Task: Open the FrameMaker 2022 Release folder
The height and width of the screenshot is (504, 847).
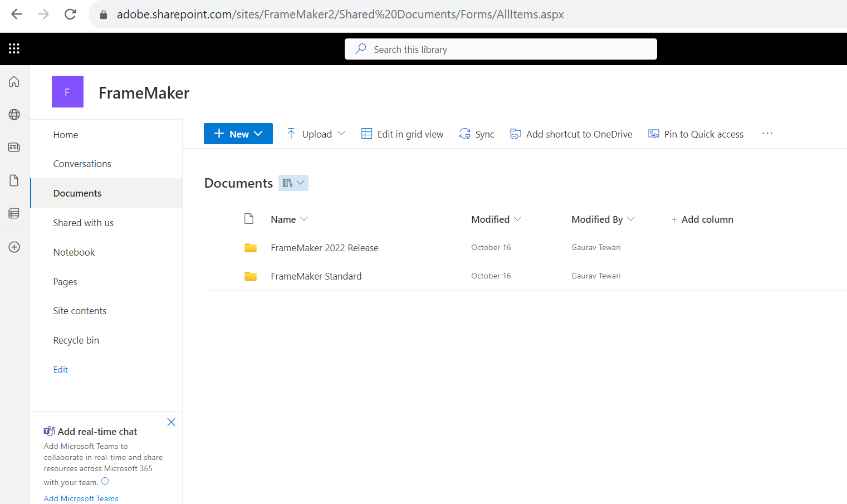Action: pos(325,247)
